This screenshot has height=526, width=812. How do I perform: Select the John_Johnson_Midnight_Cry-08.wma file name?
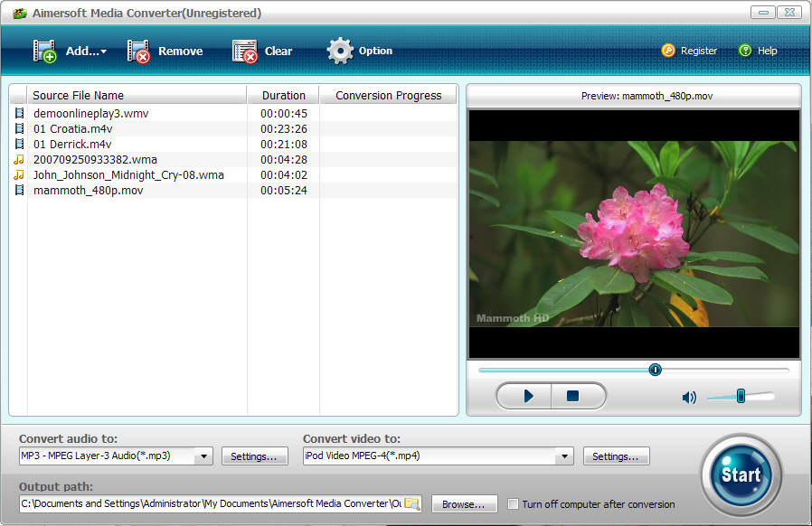pos(128,175)
